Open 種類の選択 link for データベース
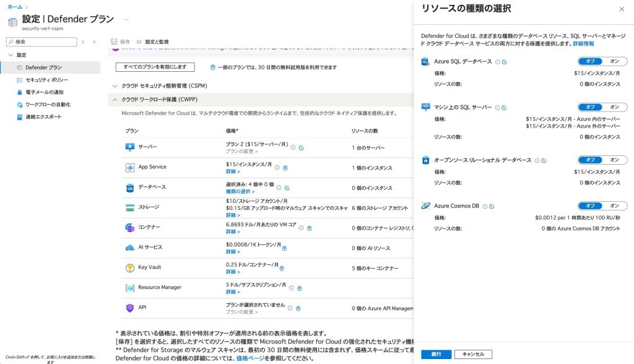The width and height of the screenshot is (634, 364). tap(240, 192)
